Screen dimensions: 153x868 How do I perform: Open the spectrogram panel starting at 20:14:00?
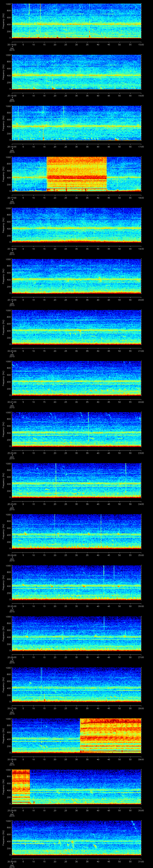76,21
